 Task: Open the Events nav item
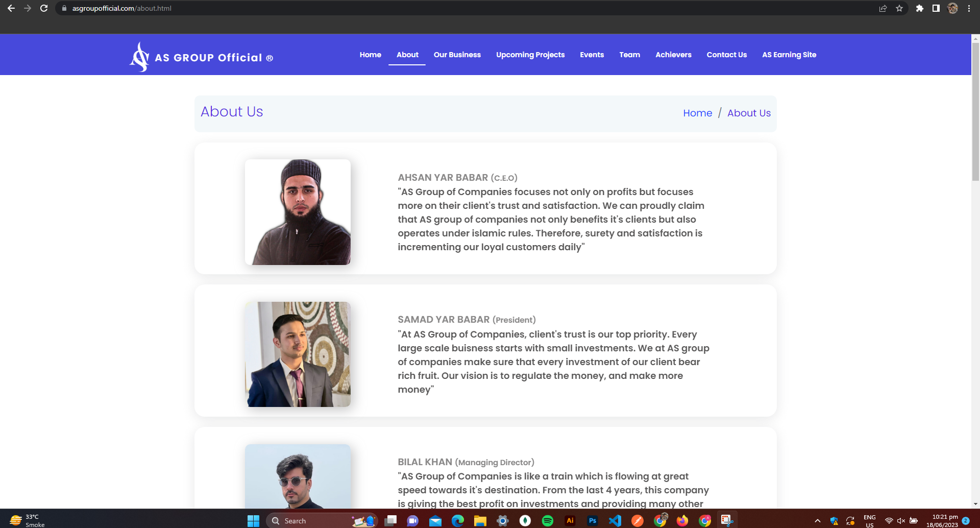point(592,55)
